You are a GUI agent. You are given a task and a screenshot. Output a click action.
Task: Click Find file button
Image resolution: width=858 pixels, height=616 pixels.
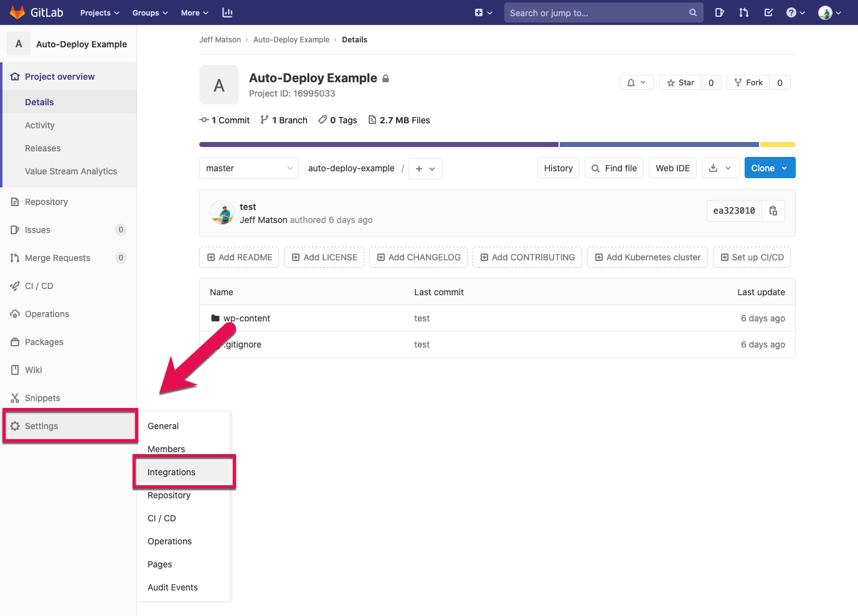[x=614, y=168]
